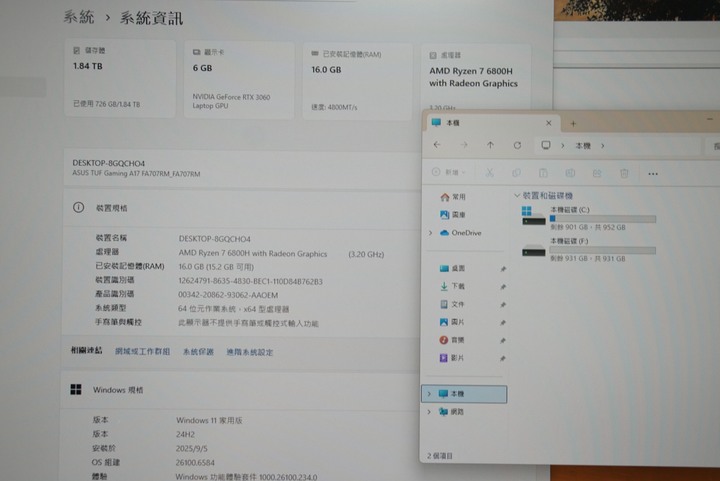720x481 pixels.
Task: Open 音樂 (Music) quick access folder
Action: click(452, 340)
